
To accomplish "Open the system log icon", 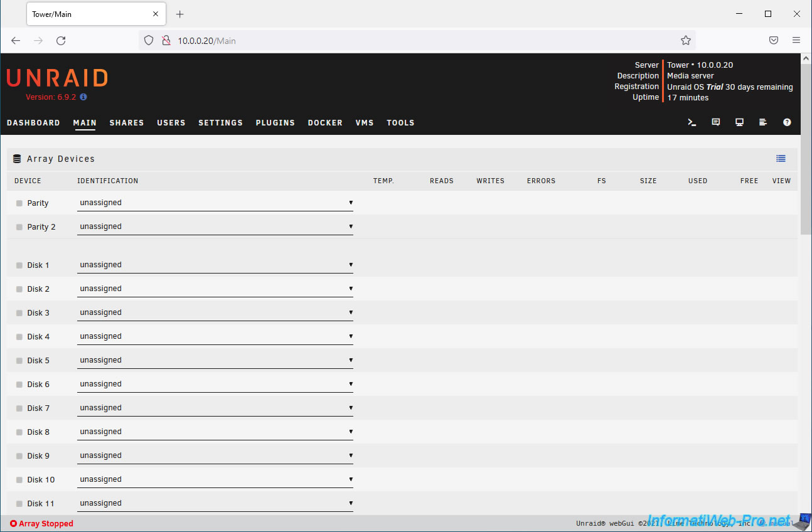I will pos(763,122).
